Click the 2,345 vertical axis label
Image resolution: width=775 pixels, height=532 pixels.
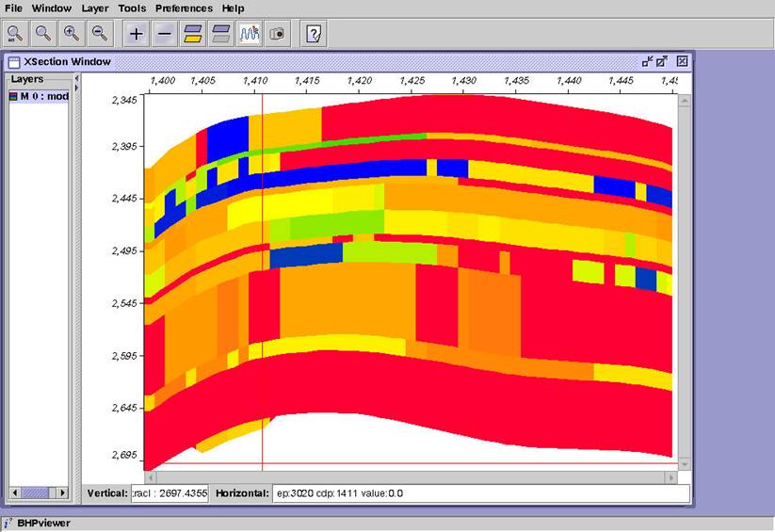(x=124, y=101)
